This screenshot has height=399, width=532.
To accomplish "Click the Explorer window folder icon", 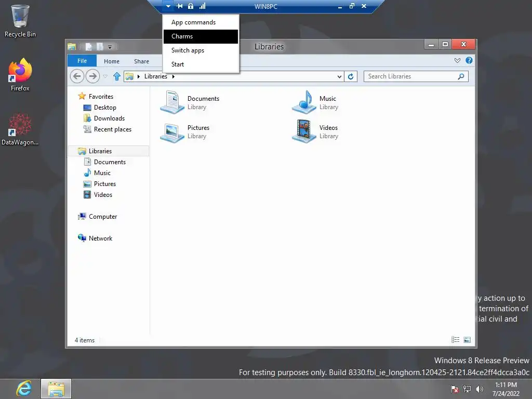I will pyautogui.click(x=72, y=46).
